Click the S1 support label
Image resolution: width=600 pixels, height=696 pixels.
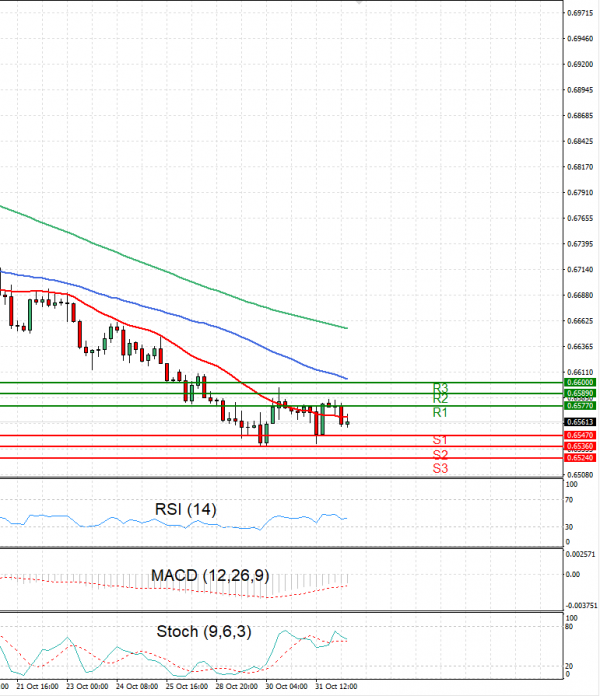(440, 440)
